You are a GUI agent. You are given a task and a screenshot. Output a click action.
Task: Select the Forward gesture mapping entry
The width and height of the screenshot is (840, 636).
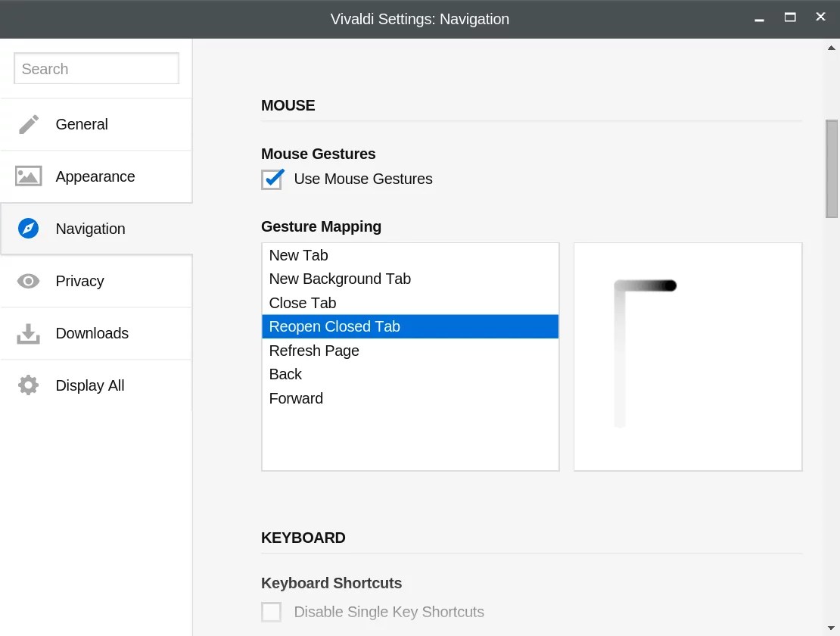(296, 398)
